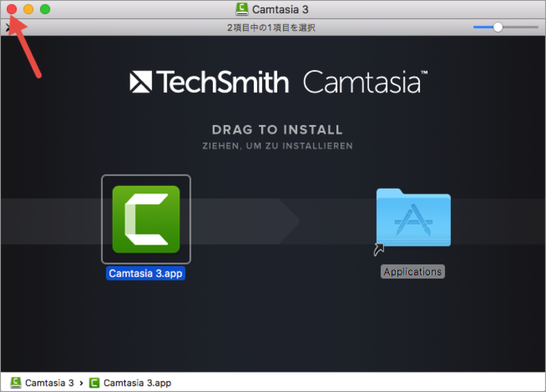Select the Camtasia 3.app green icon

(146, 219)
